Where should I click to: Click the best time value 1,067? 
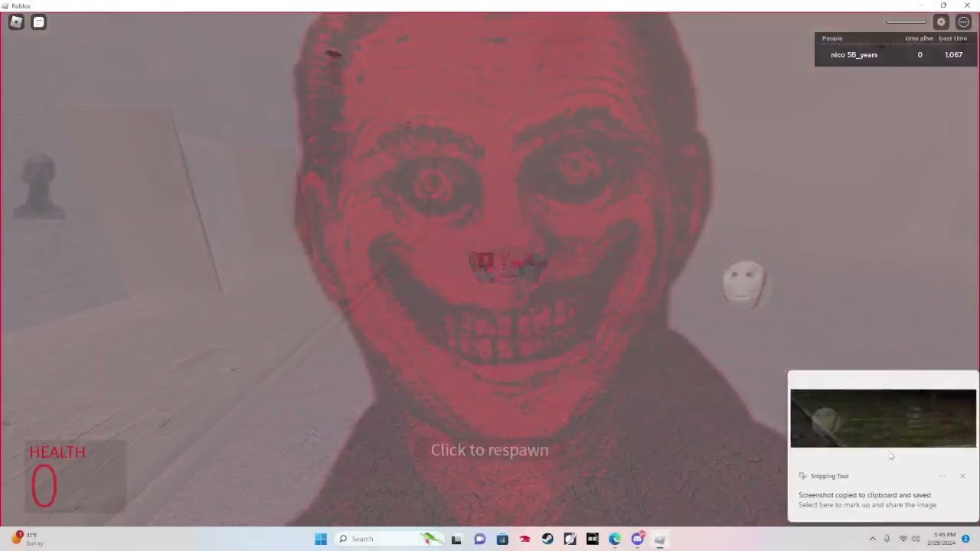tap(953, 55)
